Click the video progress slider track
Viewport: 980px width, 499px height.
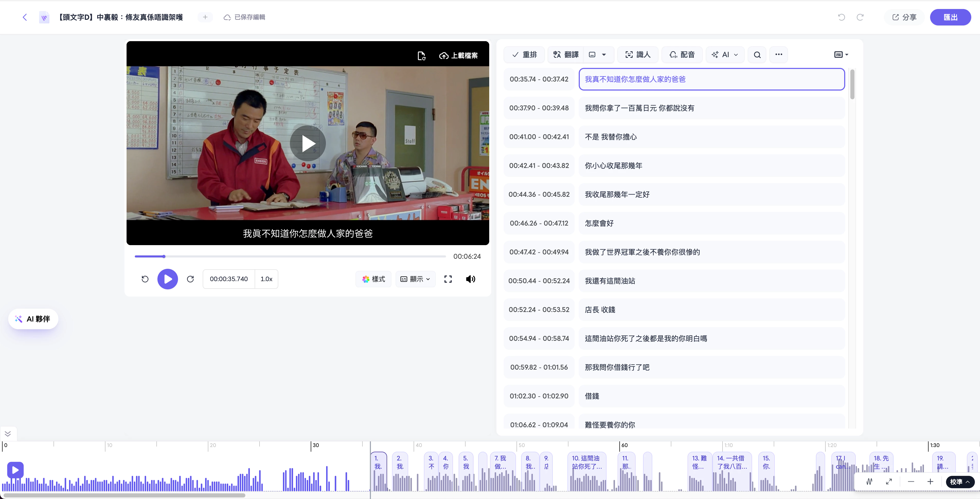tap(290, 256)
